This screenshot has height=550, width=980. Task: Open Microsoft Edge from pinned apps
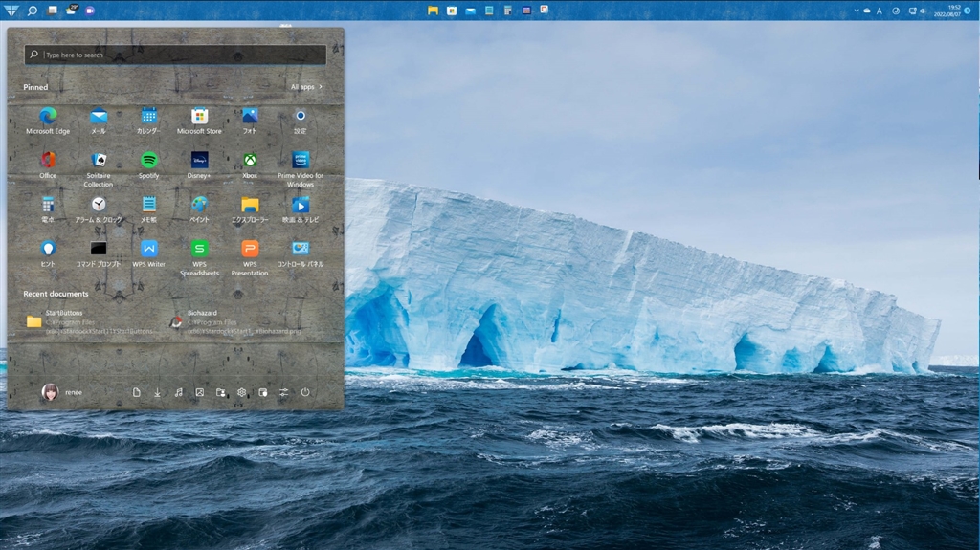point(48,117)
